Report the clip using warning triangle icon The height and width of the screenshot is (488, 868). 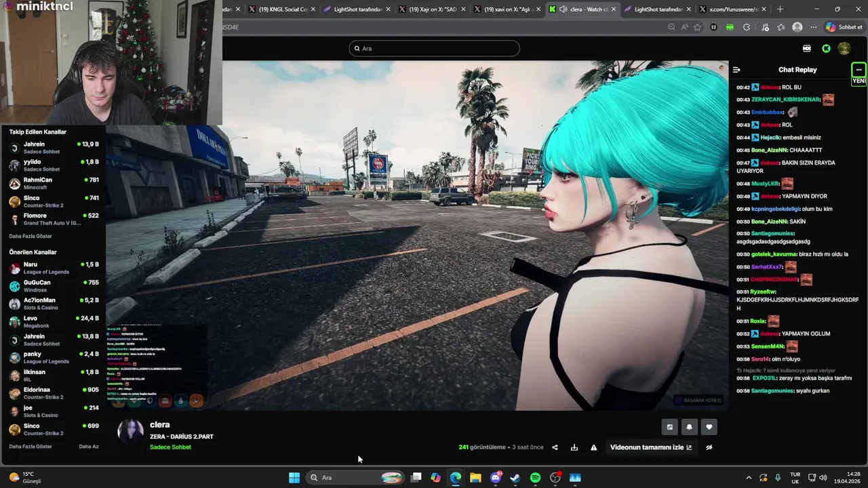[593, 447]
